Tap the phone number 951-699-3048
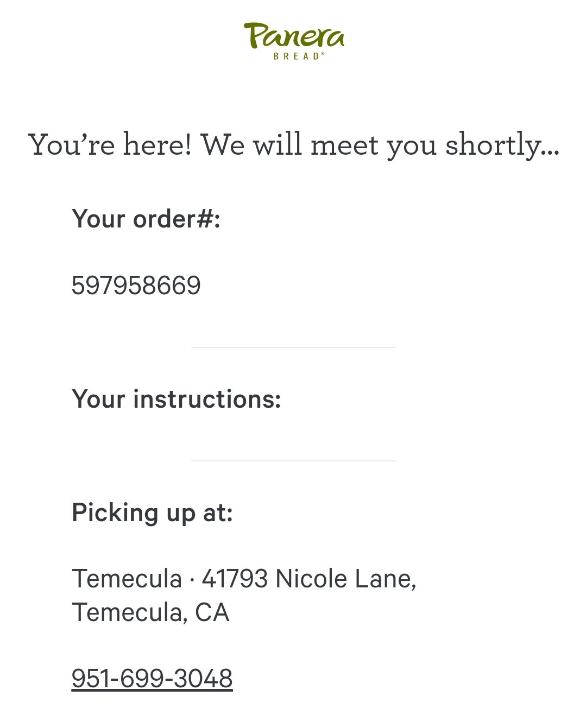The image size is (586, 728). pyautogui.click(x=152, y=678)
